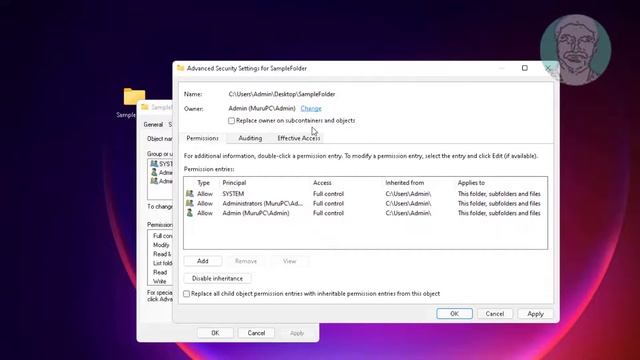This screenshot has width=640, height=360.
Task: Click OK in the Properties window behind
Action: 215,333
